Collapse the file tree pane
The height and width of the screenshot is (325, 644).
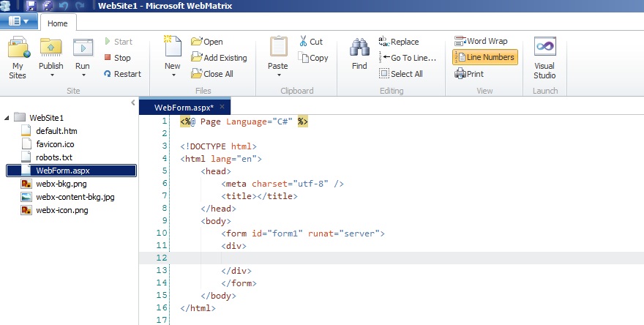tap(132, 102)
